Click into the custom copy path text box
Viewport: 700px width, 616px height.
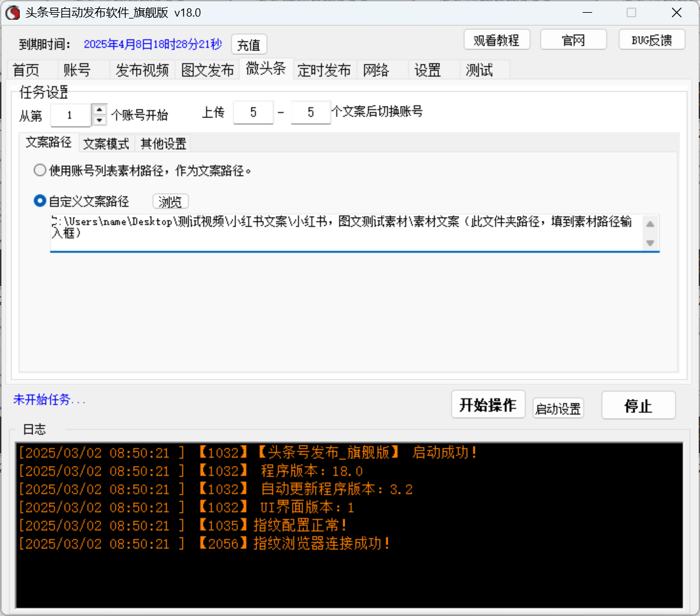pos(346,233)
